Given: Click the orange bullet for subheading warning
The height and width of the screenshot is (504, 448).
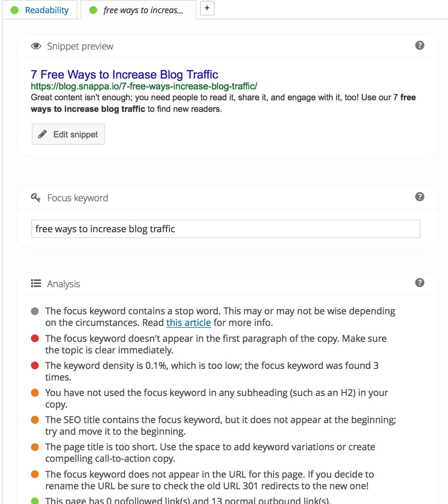Looking at the screenshot, I should pyautogui.click(x=35, y=393).
